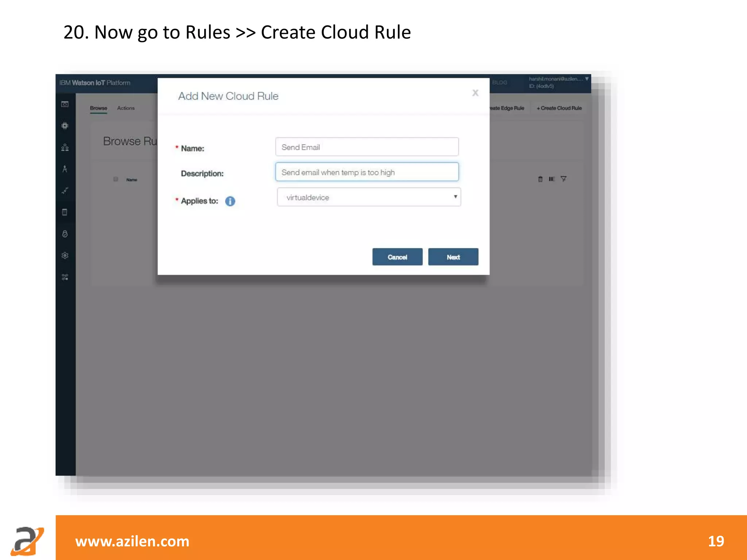
Task: Open the Settings gear icon
Action: (x=65, y=255)
